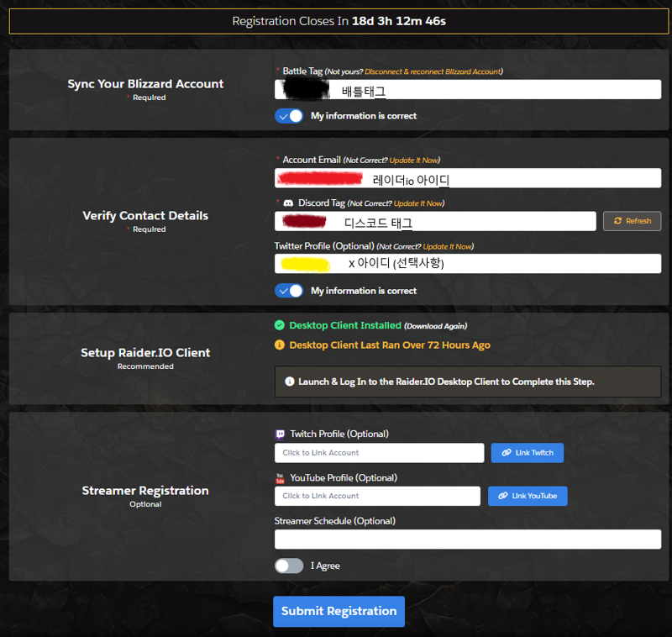672x637 pixels.
Task: Enable the 'I Agree' streamer toggle
Action: point(289,566)
